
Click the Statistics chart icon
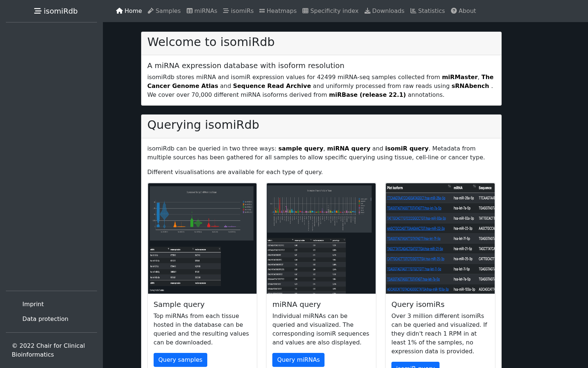click(x=413, y=11)
